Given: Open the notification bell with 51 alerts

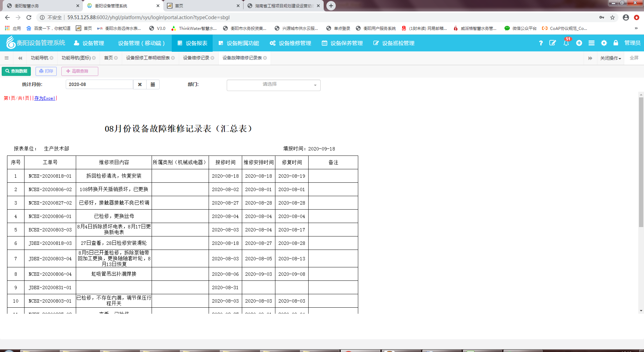Looking at the screenshot, I should (566, 43).
